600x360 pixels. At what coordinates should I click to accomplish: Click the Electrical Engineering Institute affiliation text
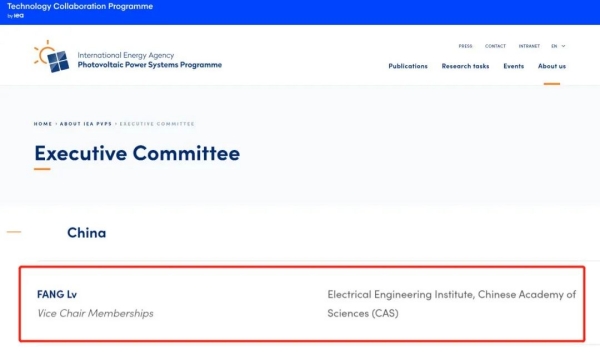click(452, 304)
